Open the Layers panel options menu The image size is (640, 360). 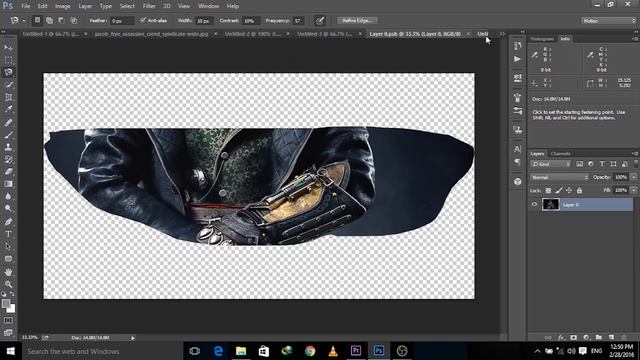pos(635,154)
